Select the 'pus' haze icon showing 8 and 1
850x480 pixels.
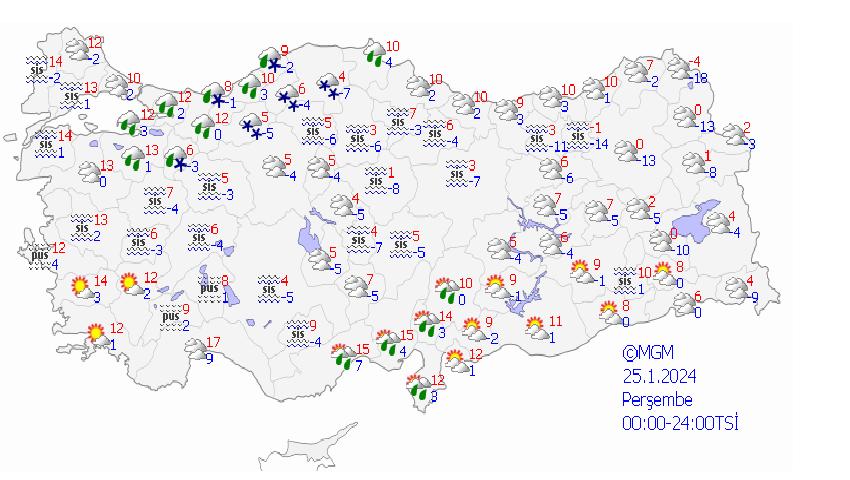click(209, 288)
